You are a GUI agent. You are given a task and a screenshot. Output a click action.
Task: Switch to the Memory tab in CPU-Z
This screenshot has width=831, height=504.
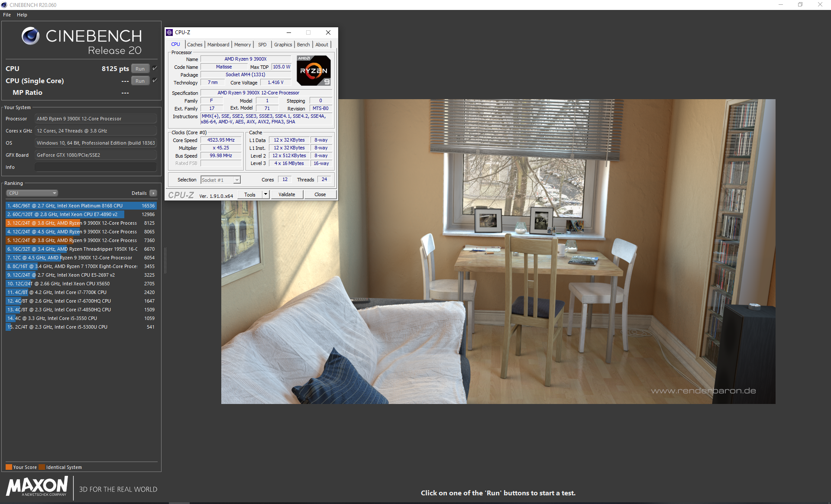click(243, 45)
